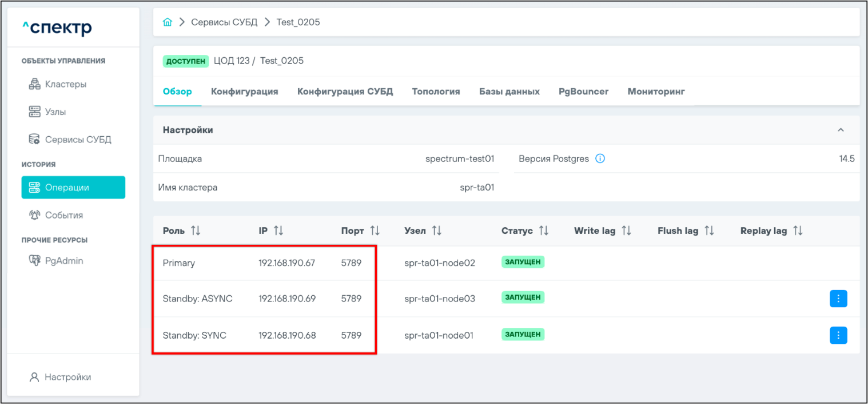The height and width of the screenshot is (405, 868).
Task: Switch to the Топология tab
Action: (436, 92)
